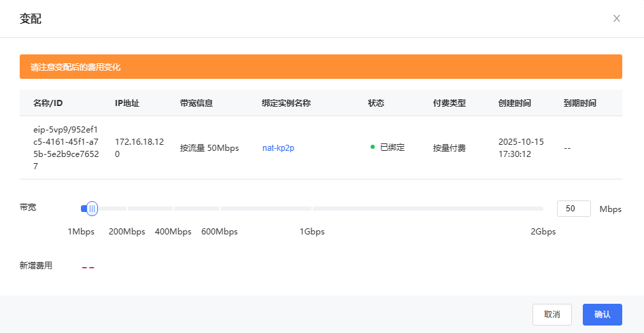Click the orange fee change warning banner

pyautogui.click(x=320, y=67)
